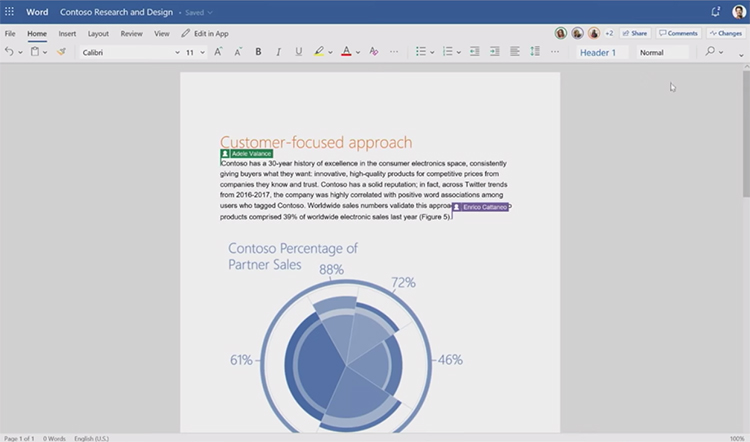Toggle underline formatting
Image resolution: width=750 pixels, height=442 pixels.
(x=298, y=52)
